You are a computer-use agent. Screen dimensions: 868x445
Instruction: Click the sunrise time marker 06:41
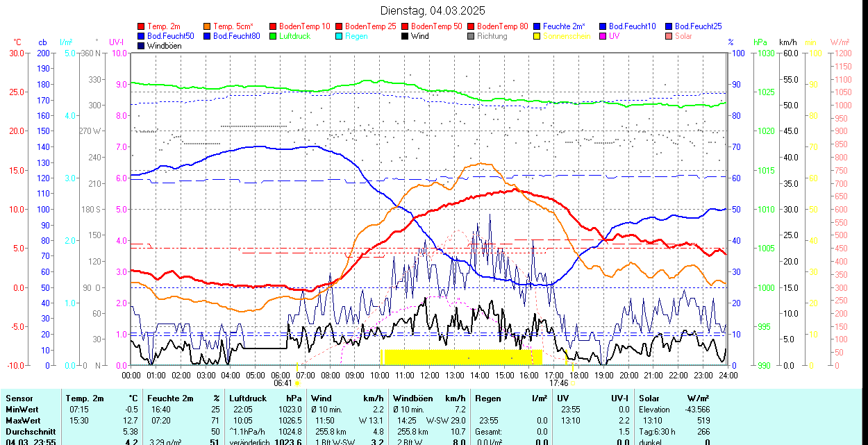point(283,383)
